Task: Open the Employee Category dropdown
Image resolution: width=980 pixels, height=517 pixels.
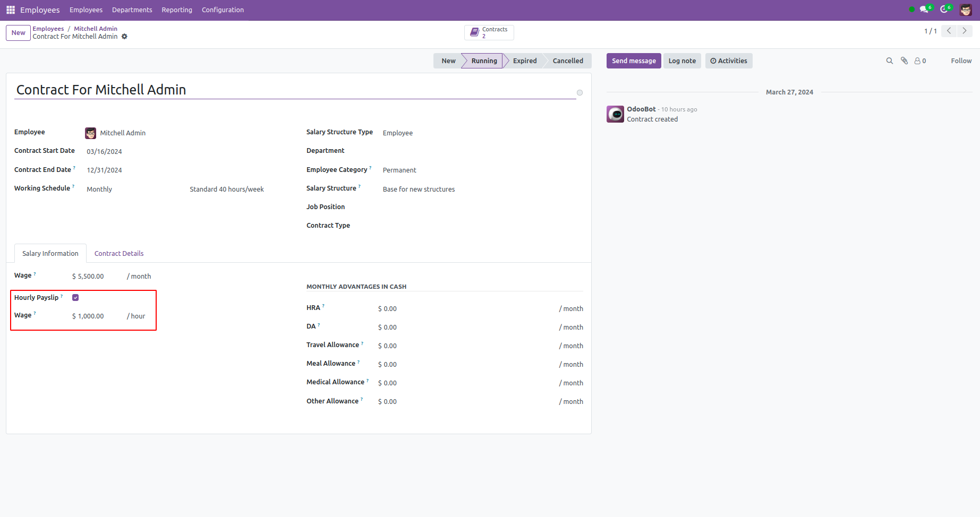Action: click(482, 170)
